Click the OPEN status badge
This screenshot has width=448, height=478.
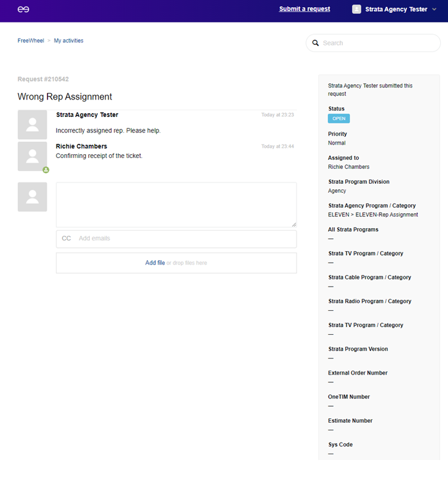click(339, 119)
